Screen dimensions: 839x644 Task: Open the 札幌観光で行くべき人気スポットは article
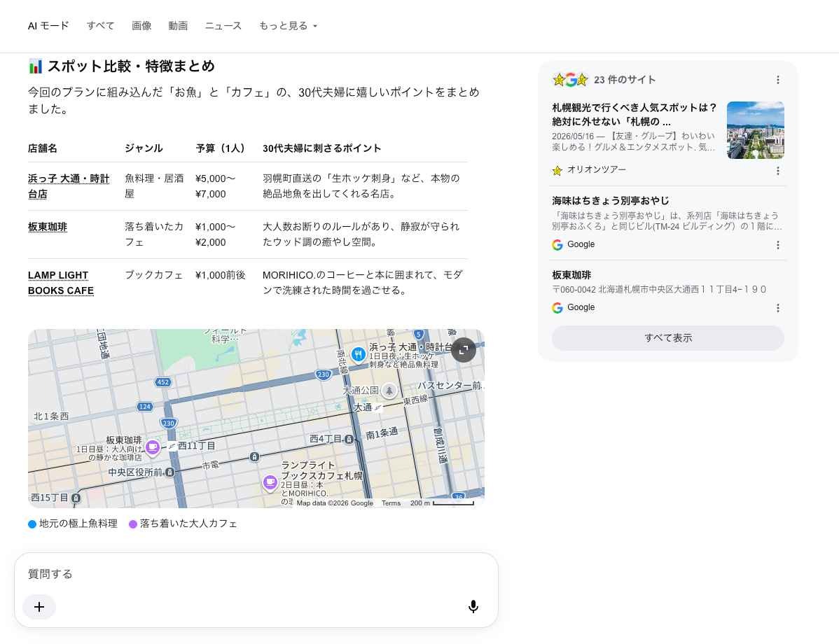(x=634, y=115)
